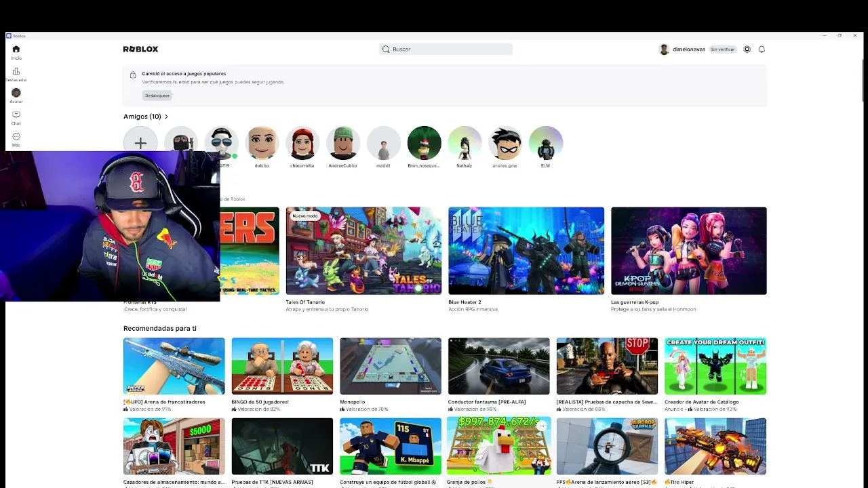Open Roblox app icon in title bar
This screenshot has height=488, width=868.
(9, 36)
